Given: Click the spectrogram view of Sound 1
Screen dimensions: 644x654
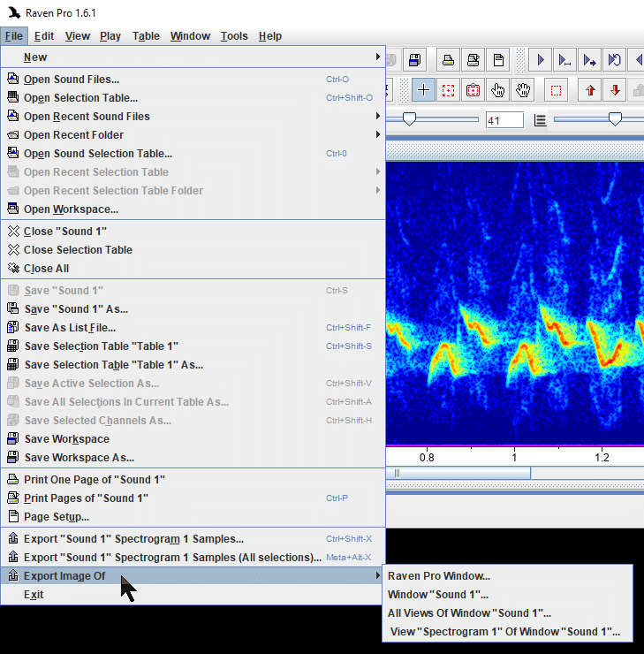Looking at the screenshot, I should click(515, 304).
